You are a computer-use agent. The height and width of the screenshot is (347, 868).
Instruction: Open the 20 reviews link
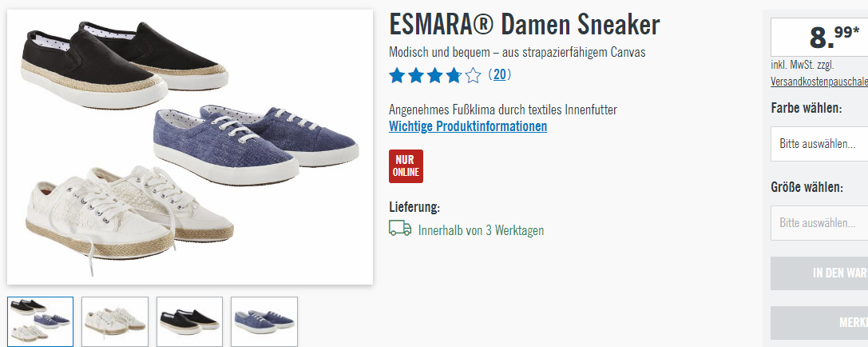click(x=499, y=74)
